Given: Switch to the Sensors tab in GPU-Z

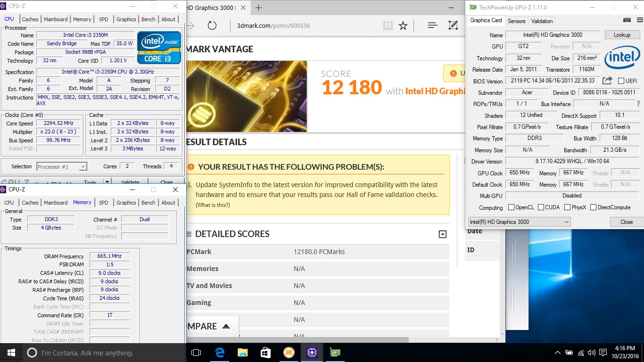Looking at the screenshot, I should pyautogui.click(x=516, y=21).
